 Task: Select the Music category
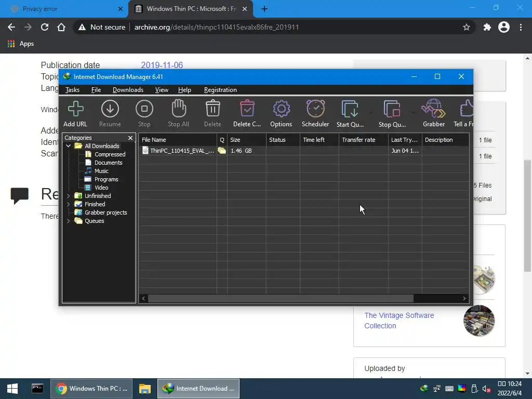coord(101,171)
